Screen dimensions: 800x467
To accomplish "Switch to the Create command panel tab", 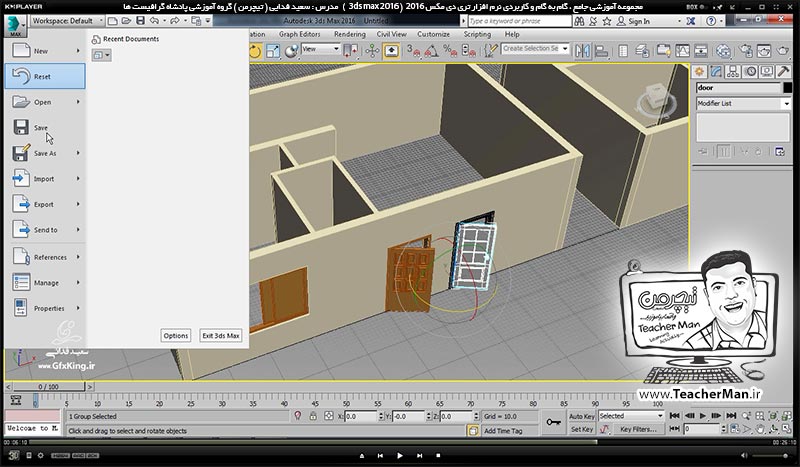I will tap(699, 71).
